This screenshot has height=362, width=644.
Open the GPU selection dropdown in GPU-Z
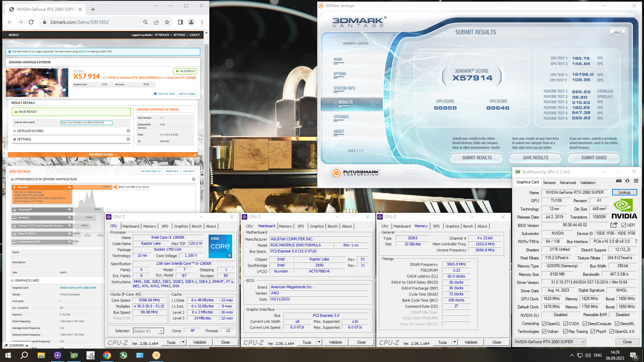[550, 342]
